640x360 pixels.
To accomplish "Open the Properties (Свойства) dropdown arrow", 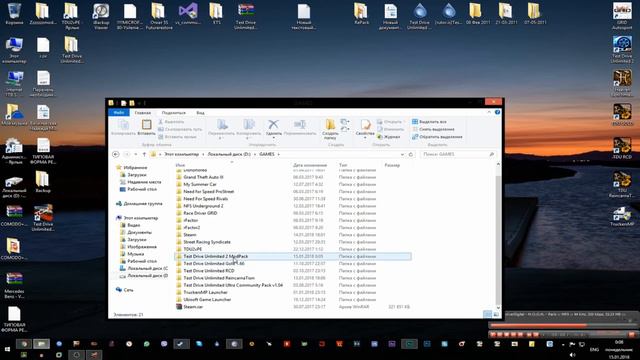I will [x=365, y=138].
